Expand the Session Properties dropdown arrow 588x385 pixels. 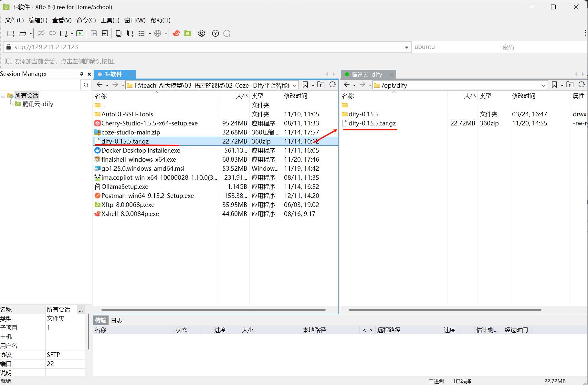72,33
